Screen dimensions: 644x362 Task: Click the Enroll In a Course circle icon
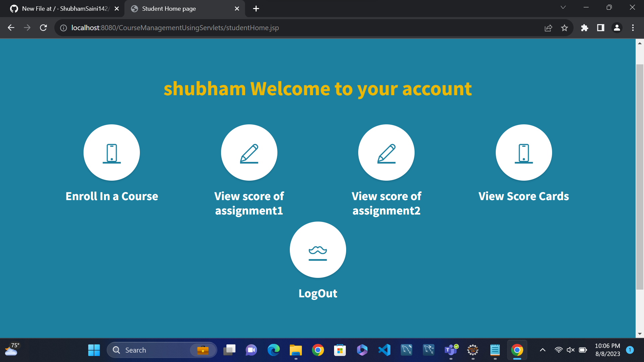point(111,153)
